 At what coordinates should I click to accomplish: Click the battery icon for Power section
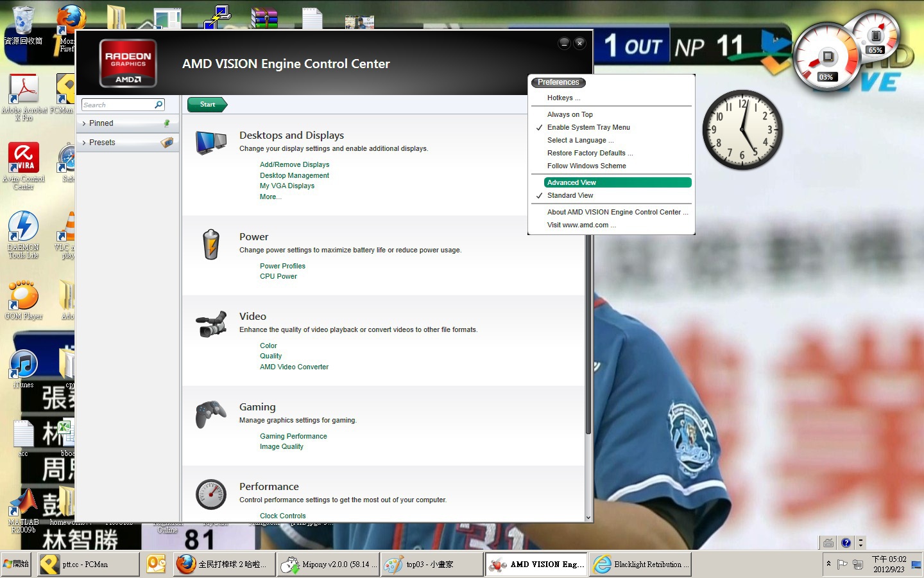pyautogui.click(x=211, y=244)
